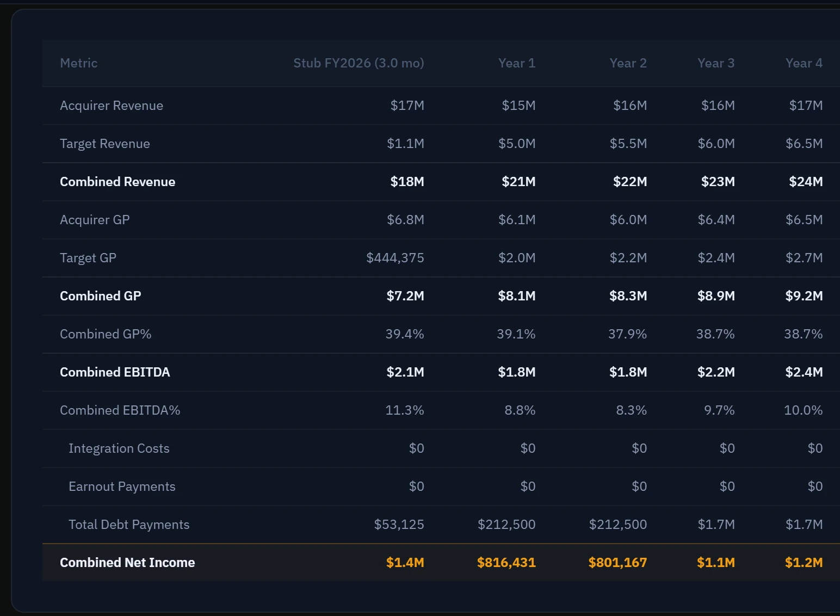Click the Year 1 column header

click(517, 63)
